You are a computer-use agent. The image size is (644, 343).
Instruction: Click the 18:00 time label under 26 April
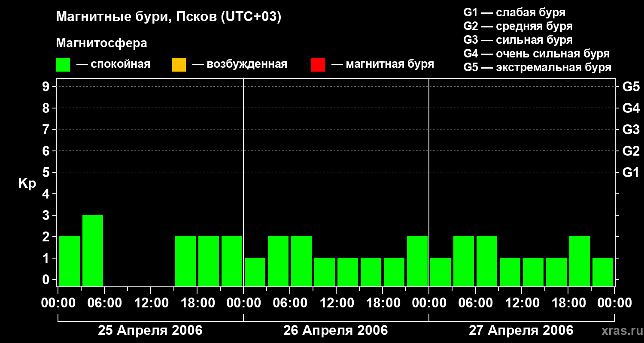pos(383,303)
